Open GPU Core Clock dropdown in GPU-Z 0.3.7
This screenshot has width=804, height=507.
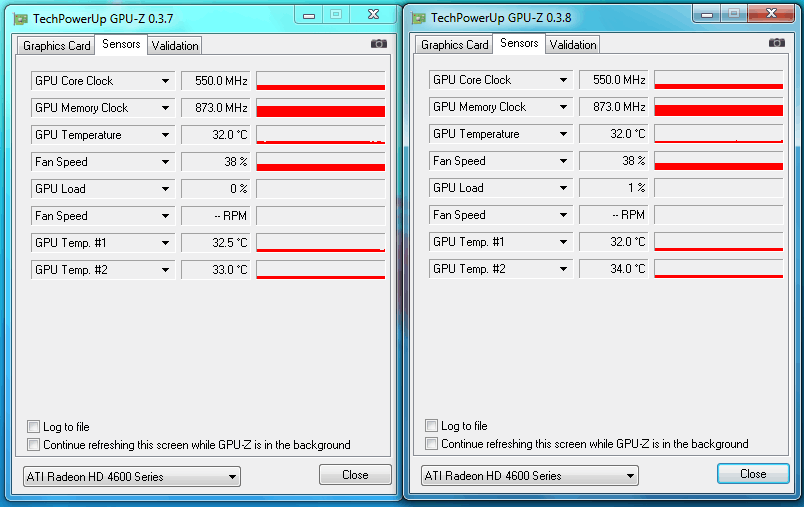(x=103, y=81)
